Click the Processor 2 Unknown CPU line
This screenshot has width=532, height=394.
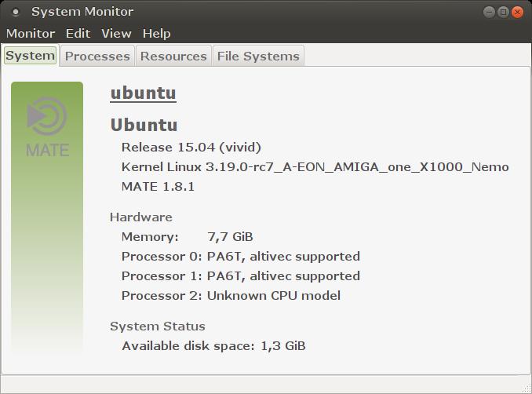coord(231,295)
